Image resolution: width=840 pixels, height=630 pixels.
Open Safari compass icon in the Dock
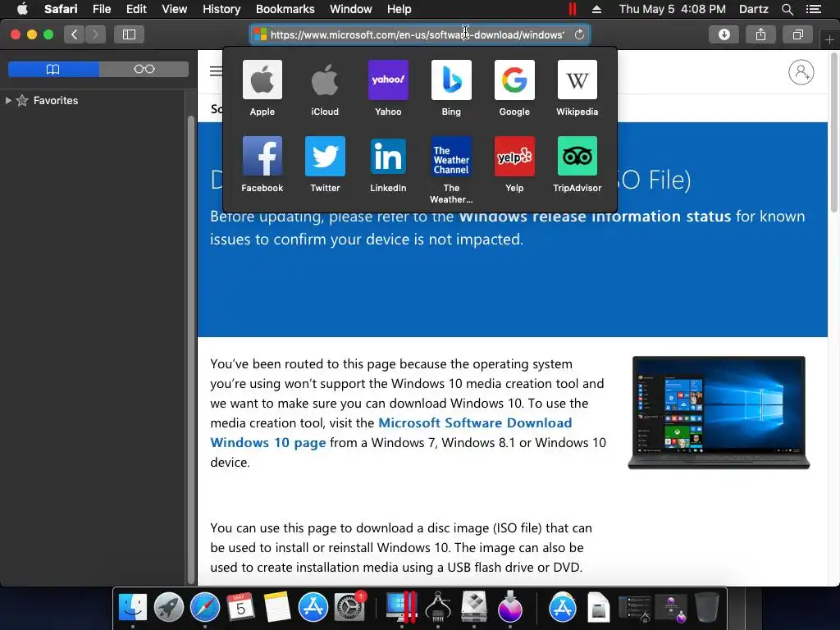(204, 607)
